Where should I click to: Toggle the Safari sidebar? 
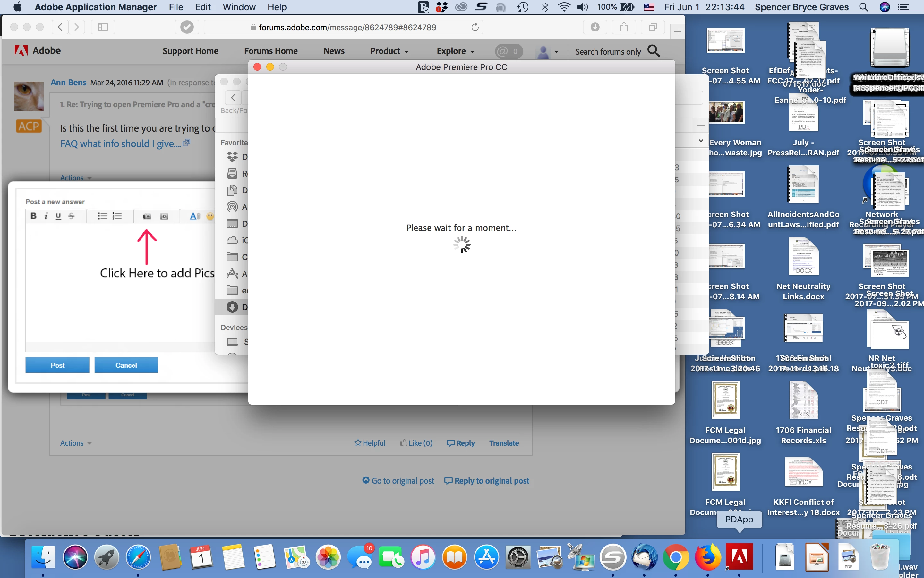(x=103, y=27)
